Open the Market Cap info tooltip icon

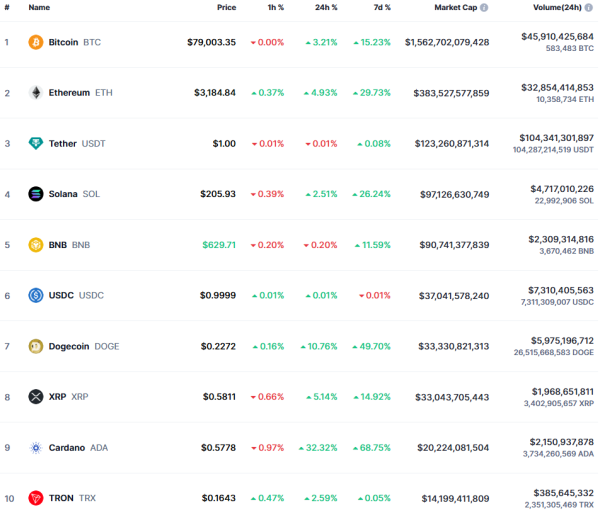tap(484, 8)
